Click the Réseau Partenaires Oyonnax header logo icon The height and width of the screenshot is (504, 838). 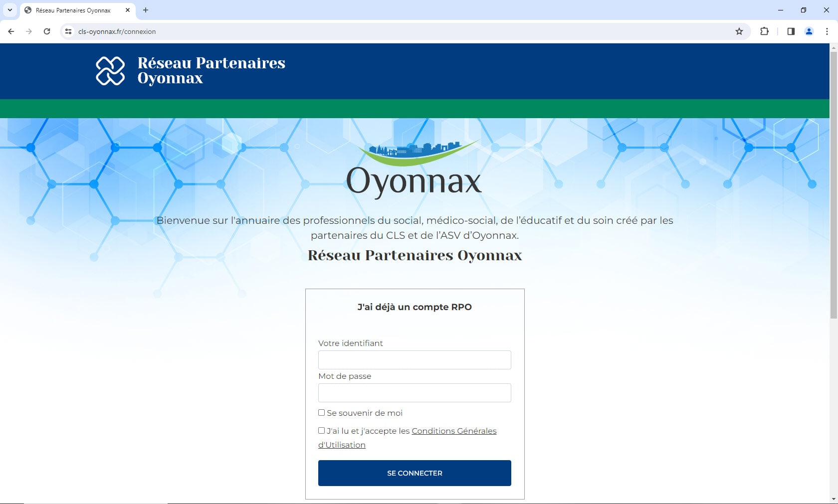(110, 71)
